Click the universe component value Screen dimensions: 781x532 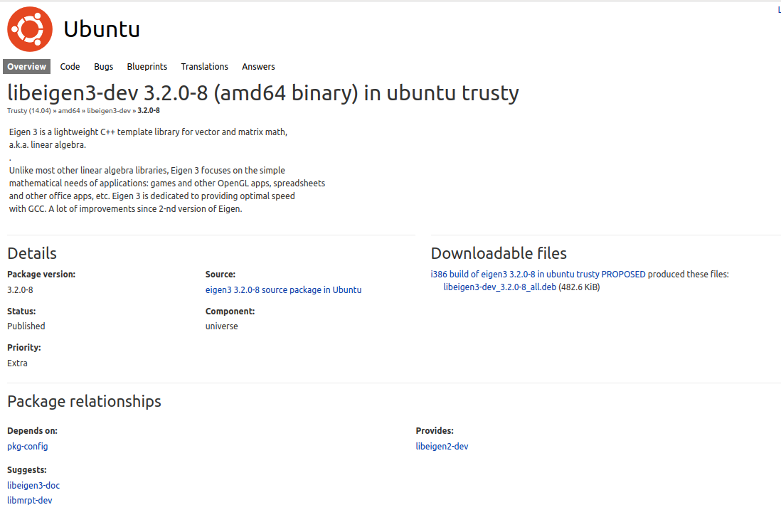222,326
